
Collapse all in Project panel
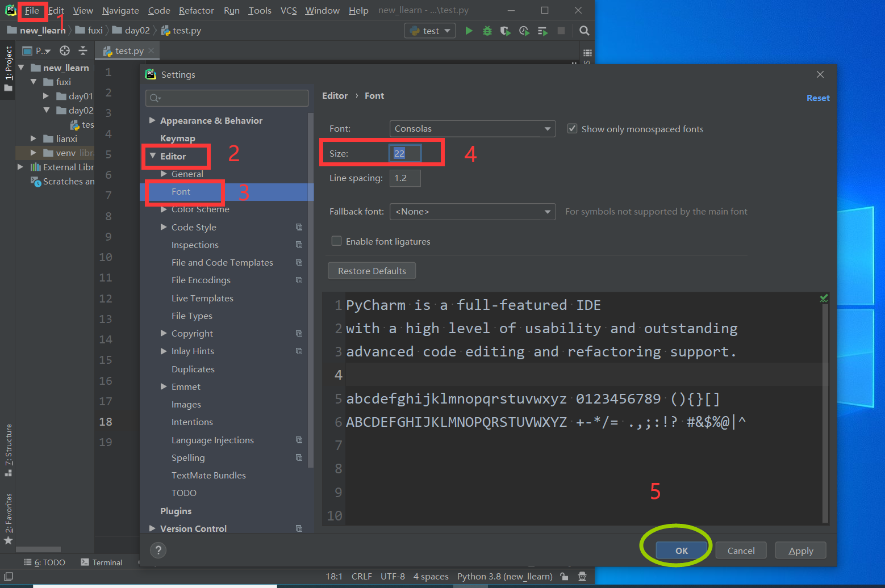click(83, 51)
